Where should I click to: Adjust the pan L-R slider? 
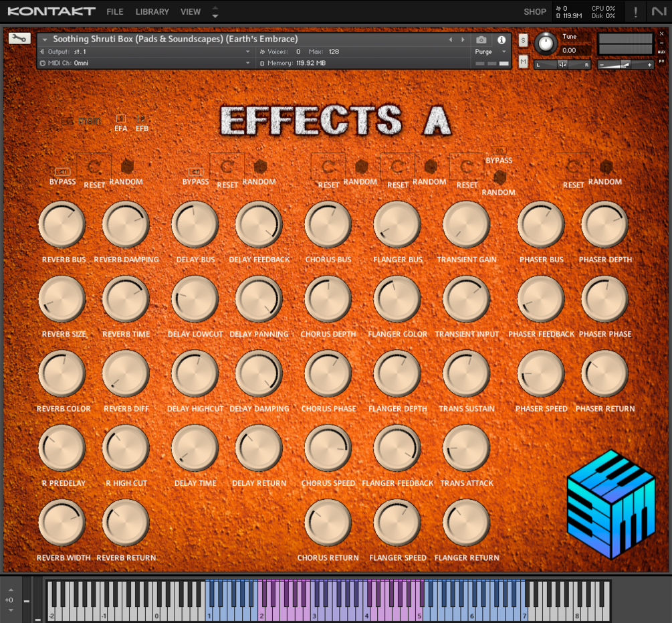tap(563, 65)
